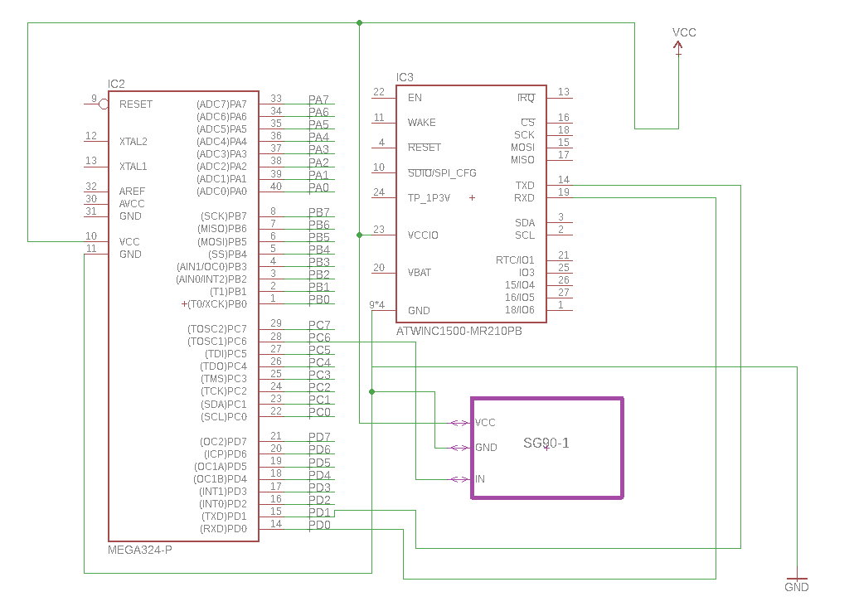Select the IC2 part name label
Viewport: 854px width, 616px height.
116,84
